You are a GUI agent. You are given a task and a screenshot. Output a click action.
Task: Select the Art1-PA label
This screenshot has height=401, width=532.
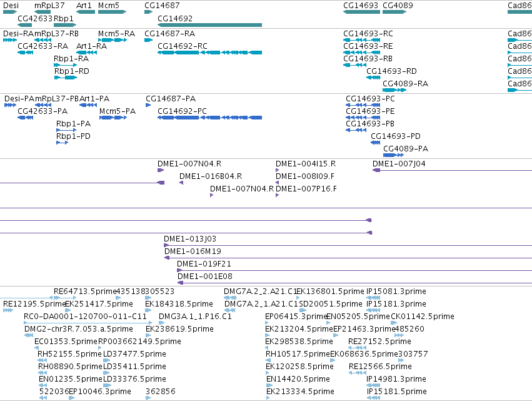94,99
